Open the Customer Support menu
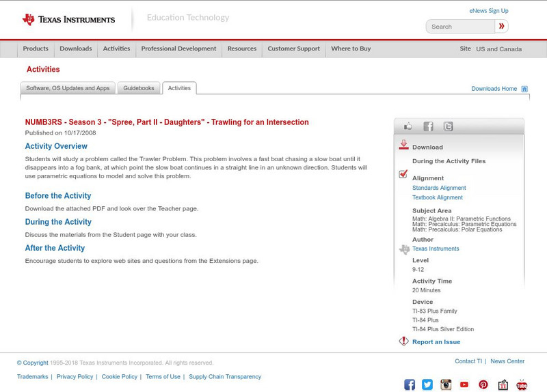The height and width of the screenshot is (392, 547). (294, 48)
